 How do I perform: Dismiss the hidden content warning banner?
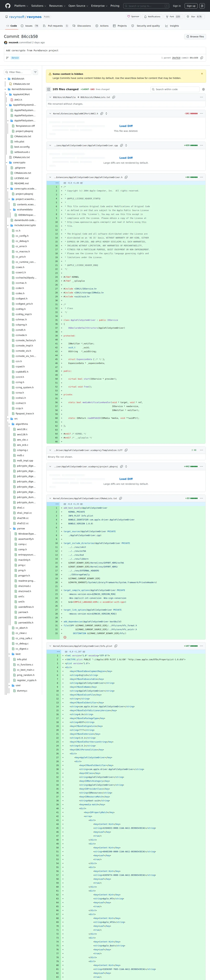[x=202, y=74]
